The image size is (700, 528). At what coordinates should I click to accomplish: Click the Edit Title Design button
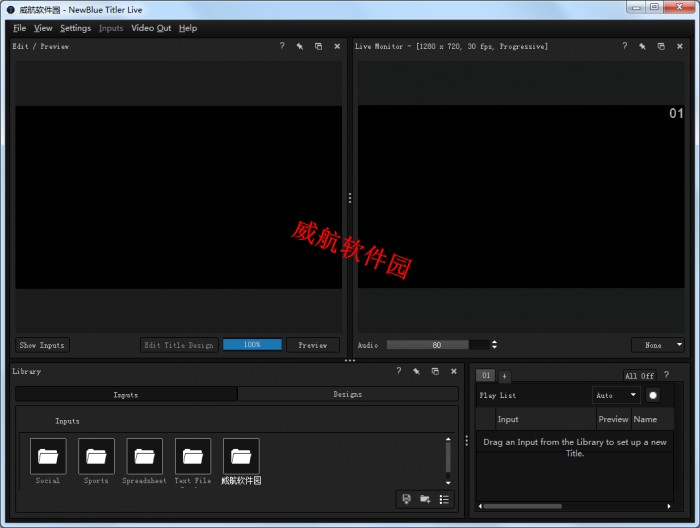point(179,345)
